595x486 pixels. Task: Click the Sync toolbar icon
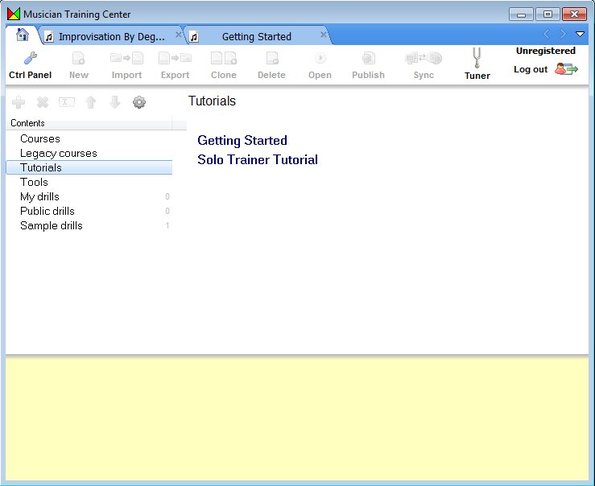pos(423,58)
